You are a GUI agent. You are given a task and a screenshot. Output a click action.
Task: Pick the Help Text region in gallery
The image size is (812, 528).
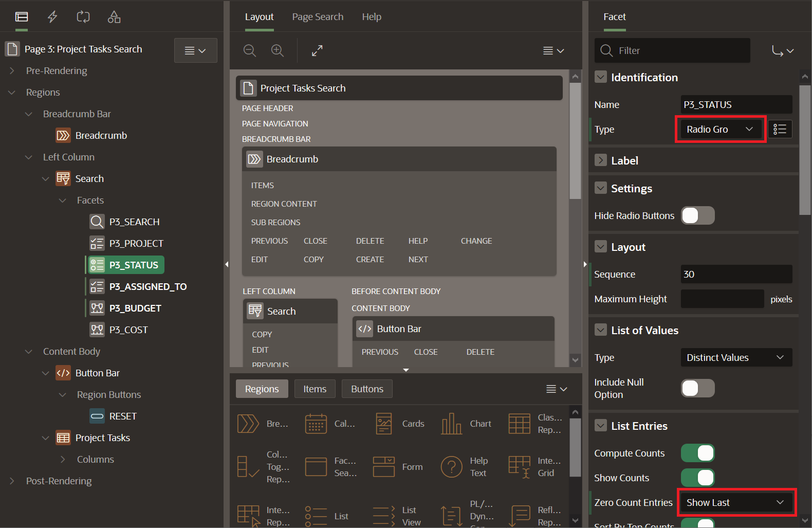(x=466, y=467)
